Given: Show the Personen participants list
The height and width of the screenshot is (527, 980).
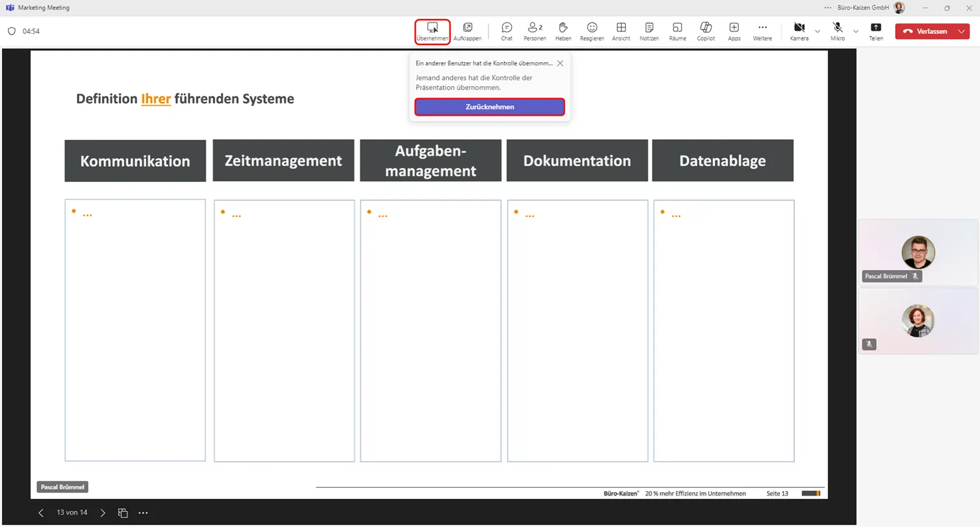Looking at the screenshot, I should pyautogui.click(x=534, y=31).
